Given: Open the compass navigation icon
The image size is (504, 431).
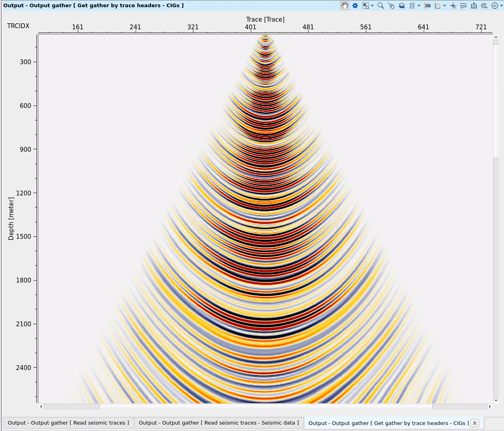Looking at the screenshot, I should (495, 6).
